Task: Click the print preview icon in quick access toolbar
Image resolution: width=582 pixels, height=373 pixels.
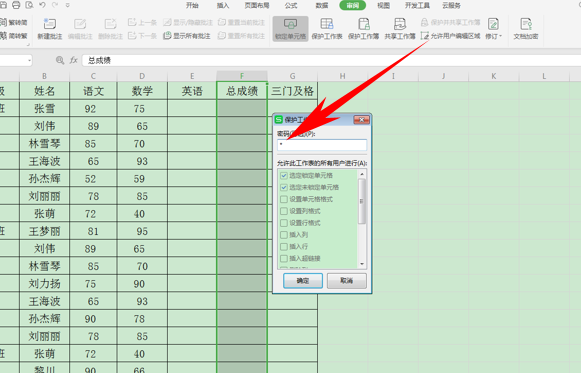Action: pos(29,5)
